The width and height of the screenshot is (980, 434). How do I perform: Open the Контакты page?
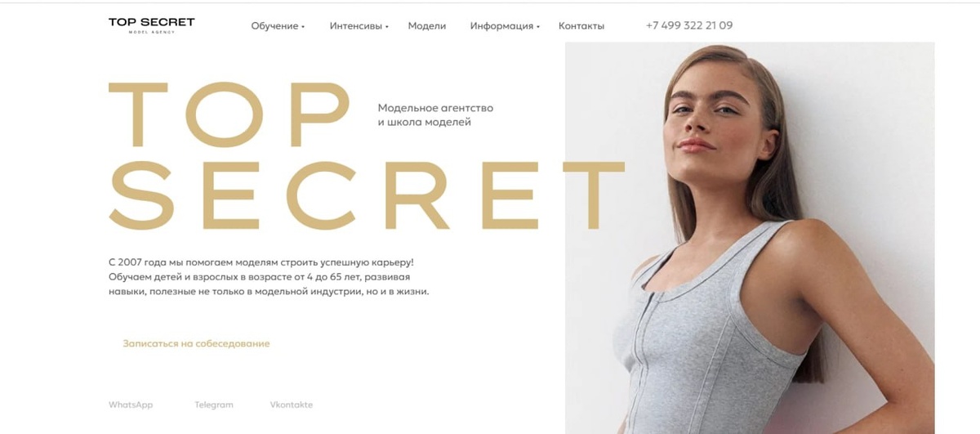[581, 26]
